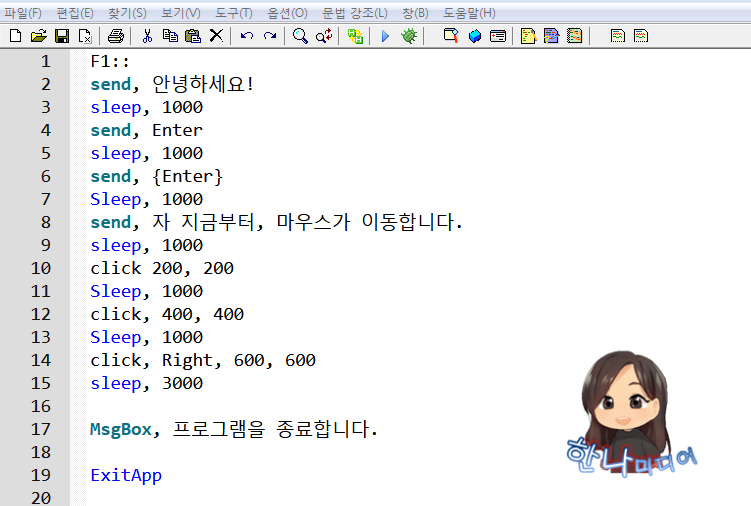Click the green H conversion icon
751x506 pixels.
tap(355, 36)
